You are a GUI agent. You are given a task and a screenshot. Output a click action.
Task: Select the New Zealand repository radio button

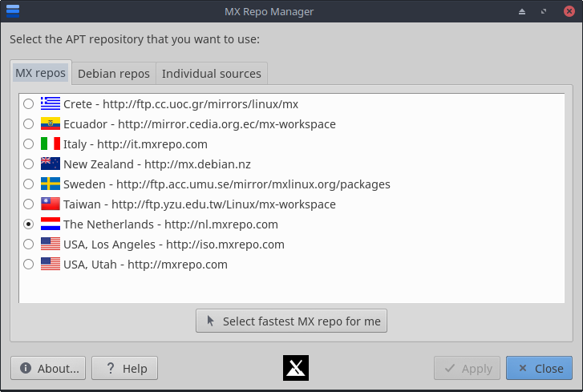tap(28, 164)
